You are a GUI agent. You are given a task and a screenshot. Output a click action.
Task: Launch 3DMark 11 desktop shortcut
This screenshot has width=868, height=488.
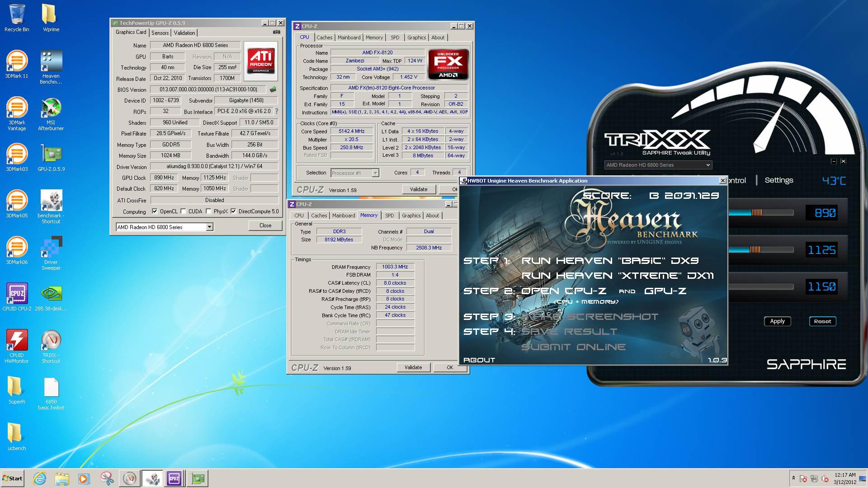pos(17,64)
